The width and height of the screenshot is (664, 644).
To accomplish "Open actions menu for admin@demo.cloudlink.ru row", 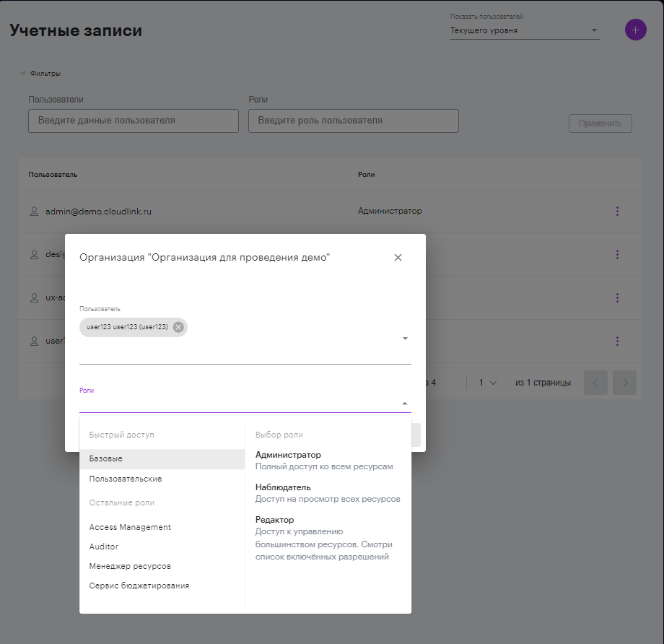I will 617,211.
